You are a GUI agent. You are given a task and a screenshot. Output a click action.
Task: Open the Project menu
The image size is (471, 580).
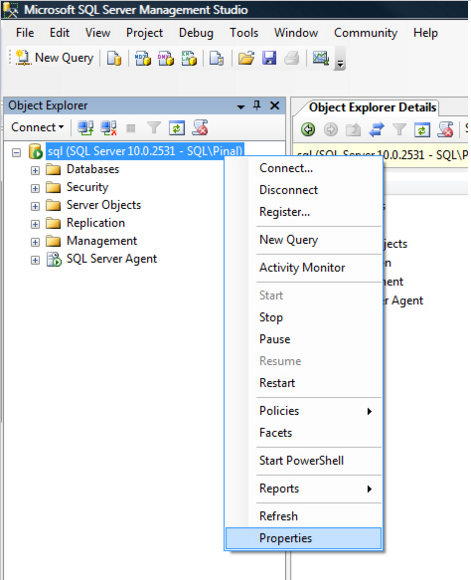point(144,33)
